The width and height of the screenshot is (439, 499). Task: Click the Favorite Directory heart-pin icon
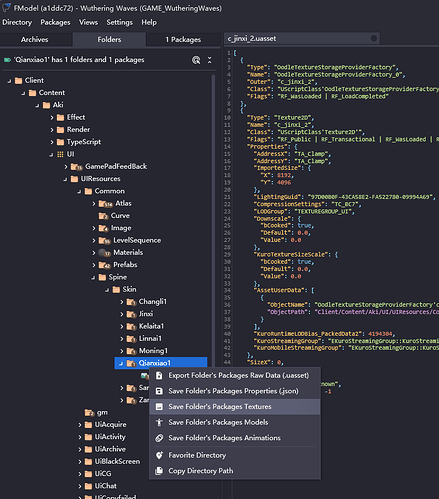159,455
